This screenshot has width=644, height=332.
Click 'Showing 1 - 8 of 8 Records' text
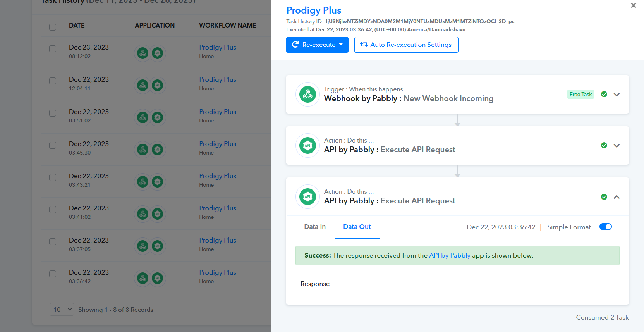tap(116, 310)
